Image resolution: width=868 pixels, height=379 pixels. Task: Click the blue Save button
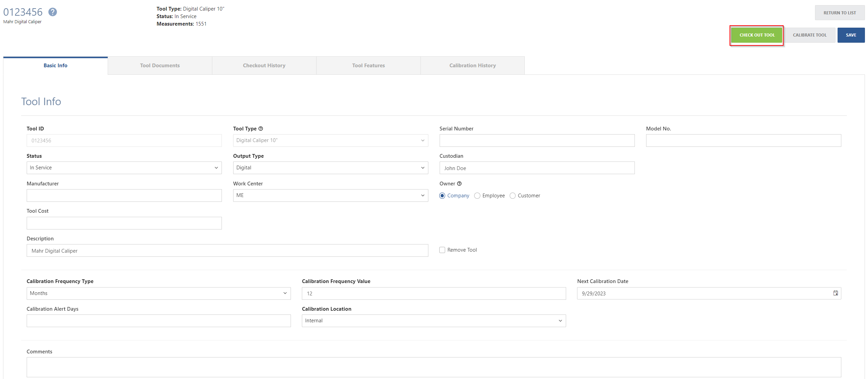851,35
